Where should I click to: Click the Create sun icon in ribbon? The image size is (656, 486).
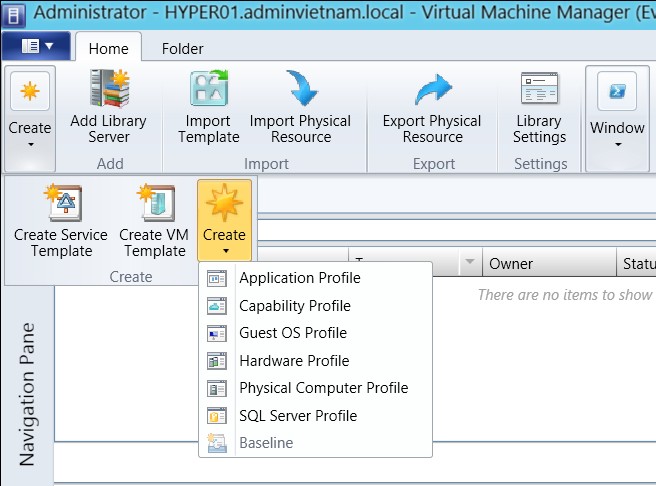(30, 91)
